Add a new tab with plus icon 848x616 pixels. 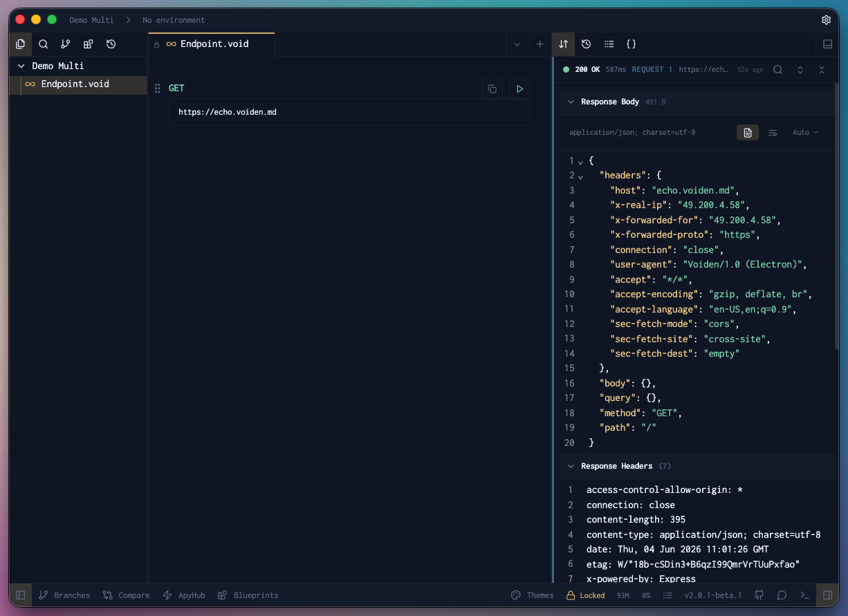[x=540, y=44]
